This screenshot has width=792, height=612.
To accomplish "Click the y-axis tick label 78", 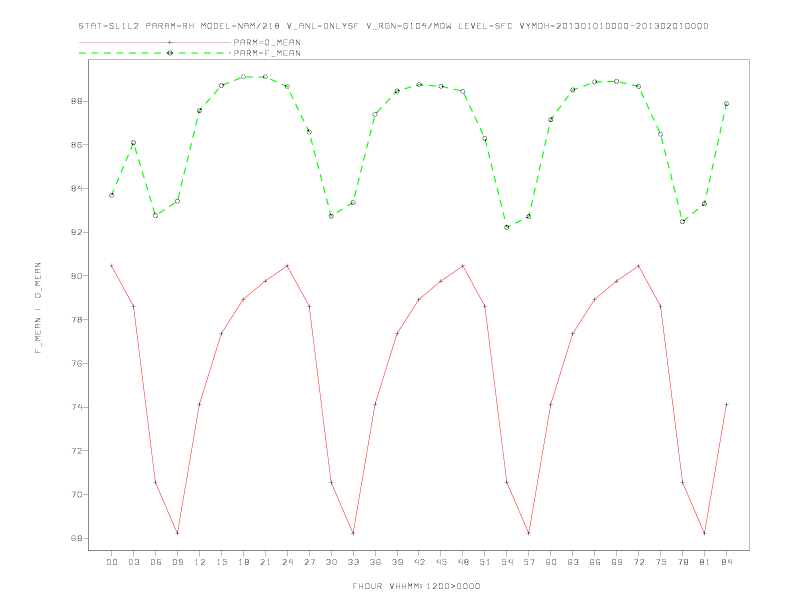I will tap(76, 320).
